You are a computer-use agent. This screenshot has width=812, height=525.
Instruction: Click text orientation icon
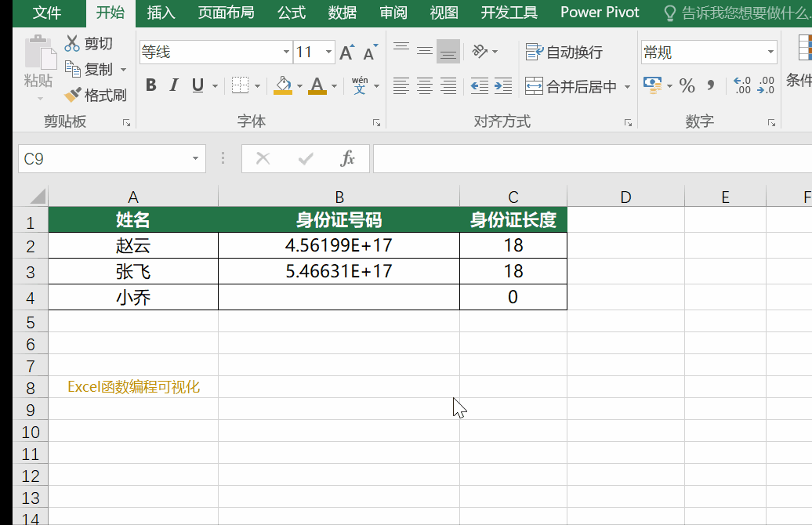point(480,51)
